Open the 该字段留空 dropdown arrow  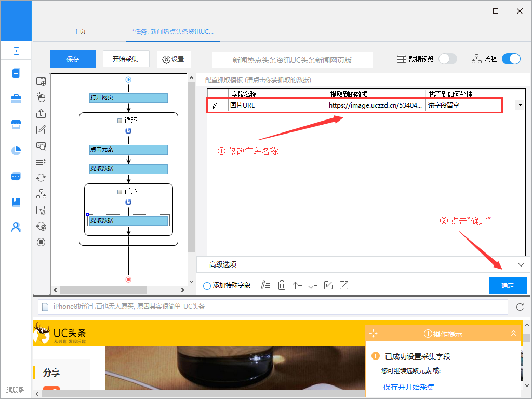(x=520, y=105)
